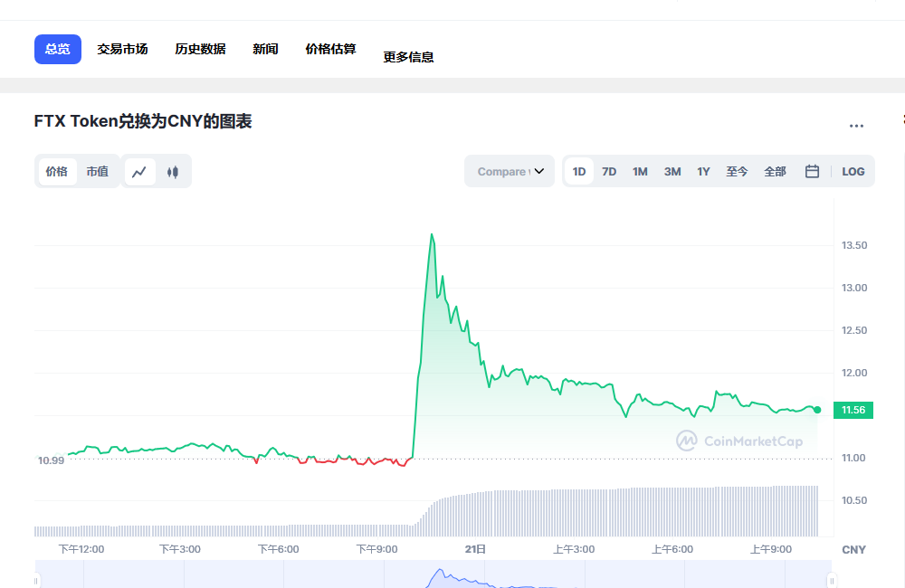Click the 11.00 price axis label

[x=854, y=458]
